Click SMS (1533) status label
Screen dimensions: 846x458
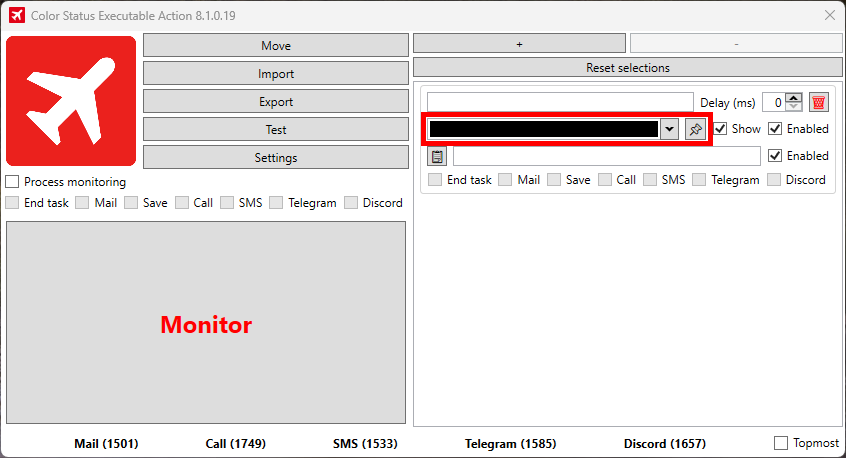pyautogui.click(x=365, y=443)
